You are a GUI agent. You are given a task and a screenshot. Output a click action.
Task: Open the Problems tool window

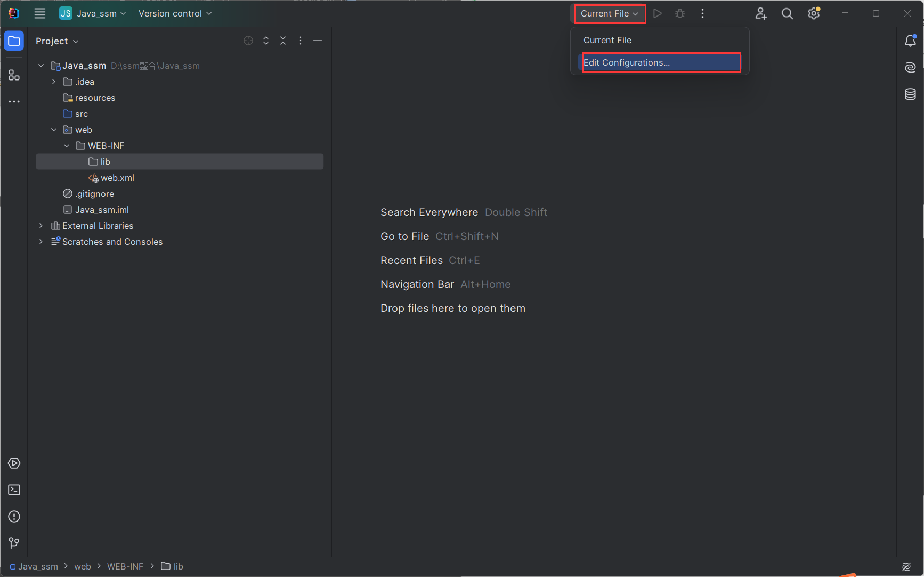pos(14,517)
